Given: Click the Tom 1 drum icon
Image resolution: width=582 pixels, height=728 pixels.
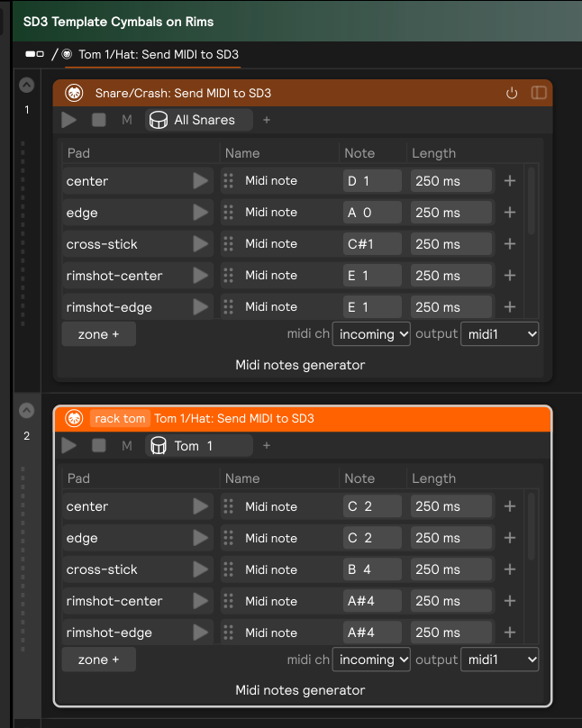Looking at the screenshot, I should click(159, 445).
